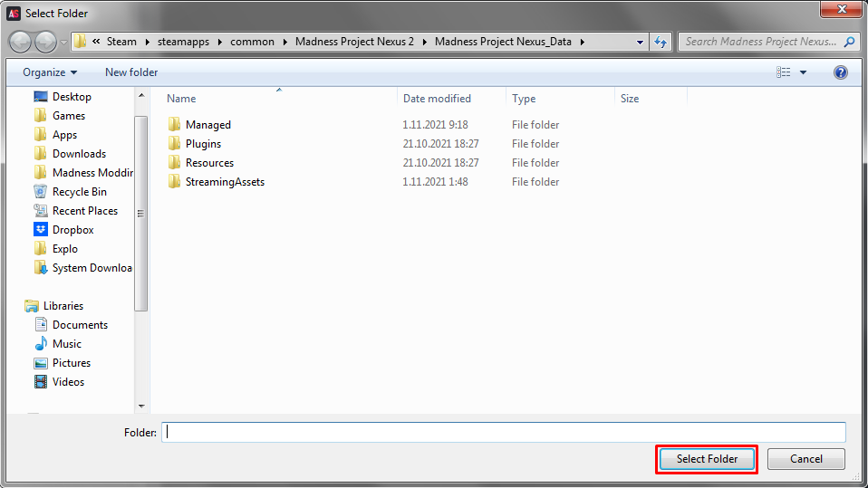Select Libraries in the navigation tree

coord(63,306)
